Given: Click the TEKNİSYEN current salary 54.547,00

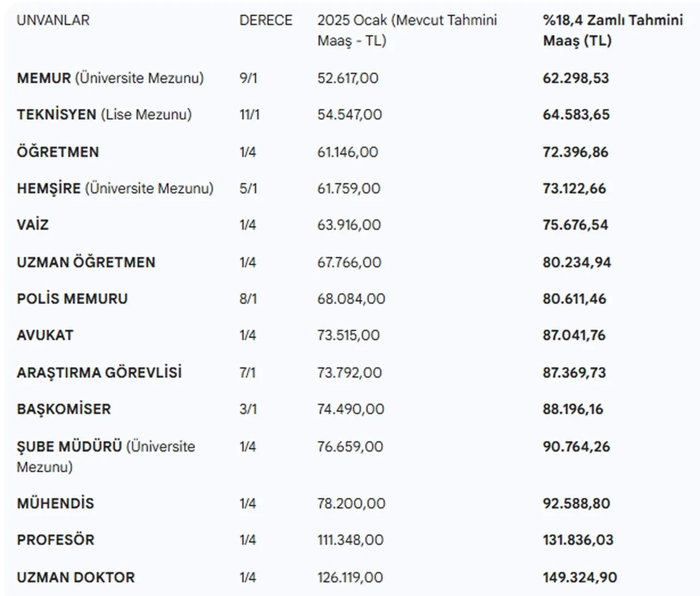Looking at the screenshot, I should (x=349, y=115).
